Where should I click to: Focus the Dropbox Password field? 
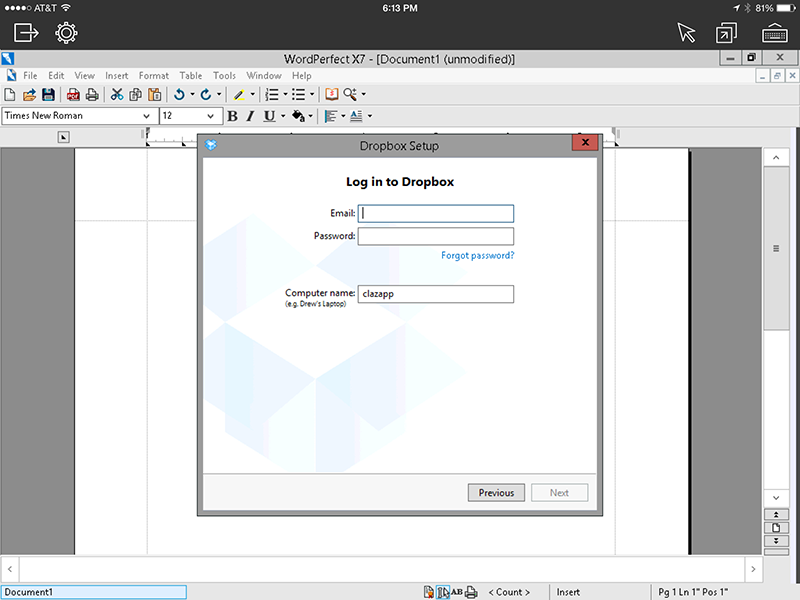point(436,236)
